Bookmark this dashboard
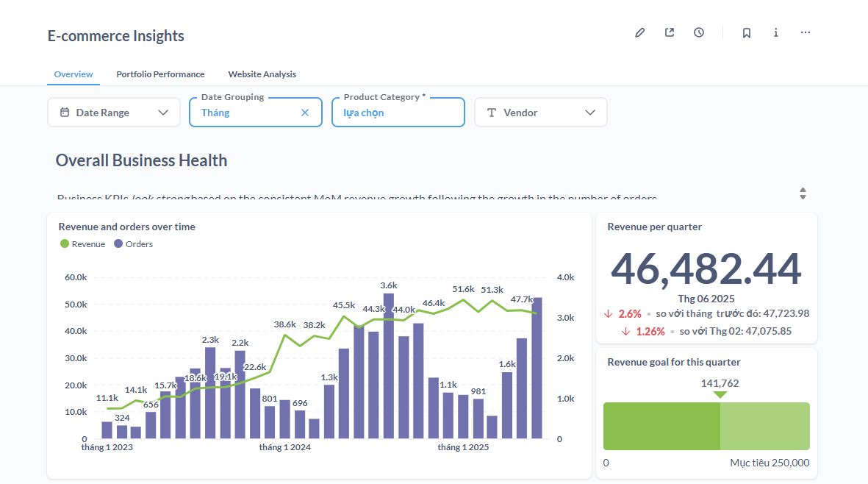The height and width of the screenshot is (484, 868). (x=747, y=33)
